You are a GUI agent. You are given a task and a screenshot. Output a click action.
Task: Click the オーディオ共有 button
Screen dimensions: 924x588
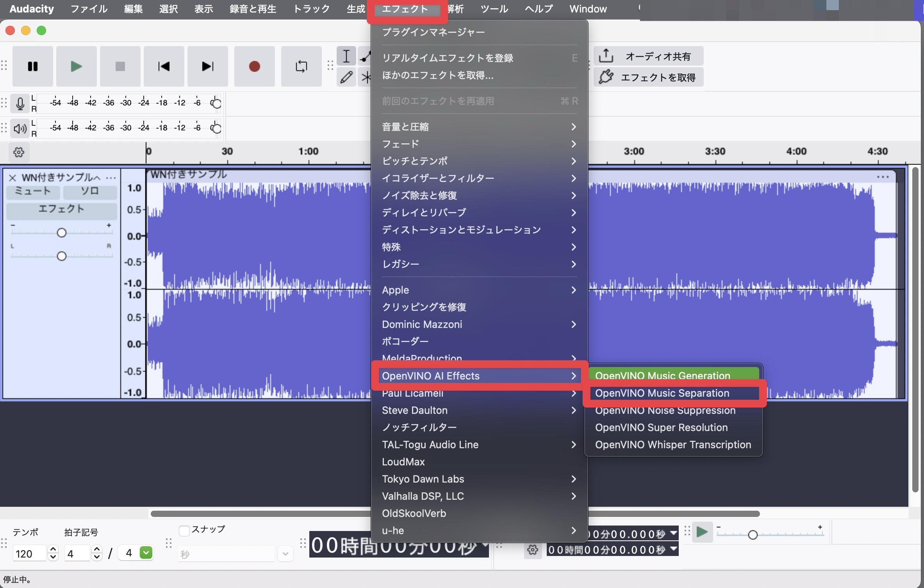click(x=649, y=57)
